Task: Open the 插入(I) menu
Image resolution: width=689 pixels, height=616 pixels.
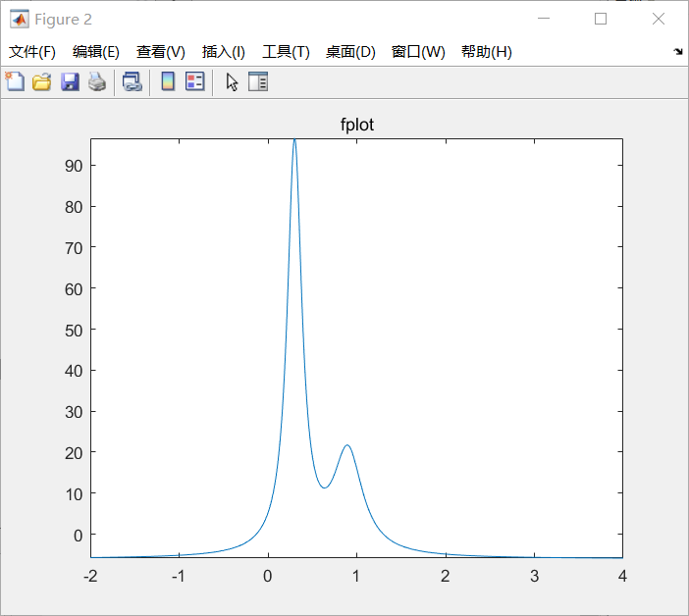Action: 223,52
